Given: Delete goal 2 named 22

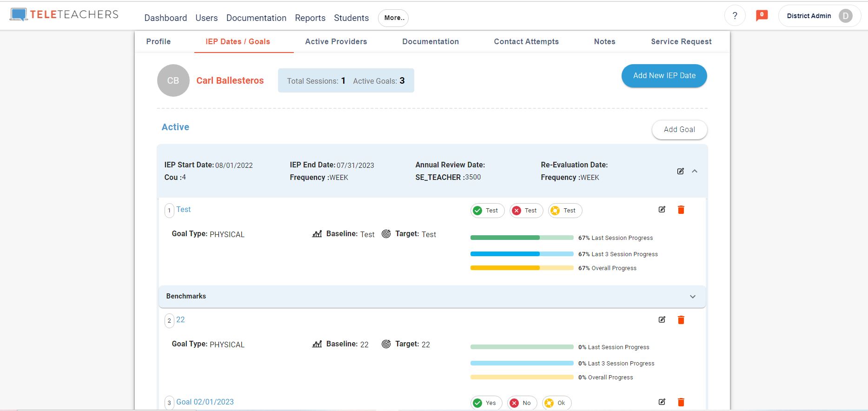Looking at the screenshot, I should coord(681,320).
